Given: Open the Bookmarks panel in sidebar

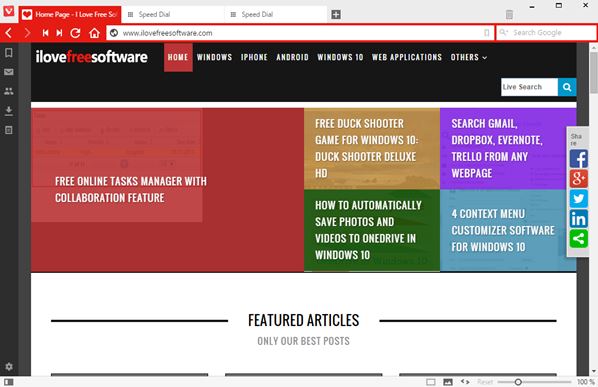Looking at the screenshot, I should coord(9,53).
